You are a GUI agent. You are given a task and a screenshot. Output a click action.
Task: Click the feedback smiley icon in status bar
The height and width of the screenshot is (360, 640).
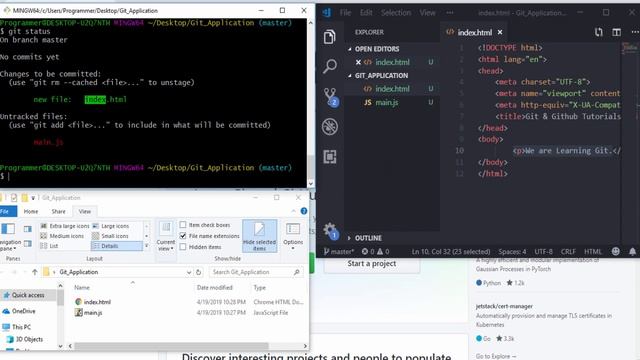(x=616, y=251)
